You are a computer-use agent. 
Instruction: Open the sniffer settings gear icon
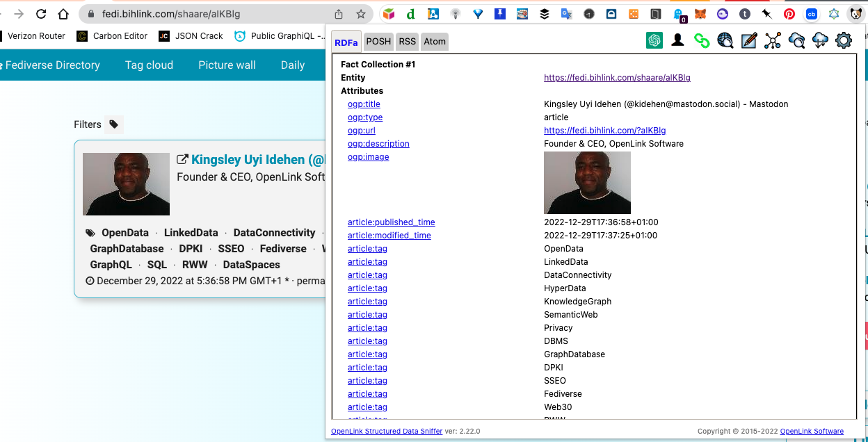point(844,41)
